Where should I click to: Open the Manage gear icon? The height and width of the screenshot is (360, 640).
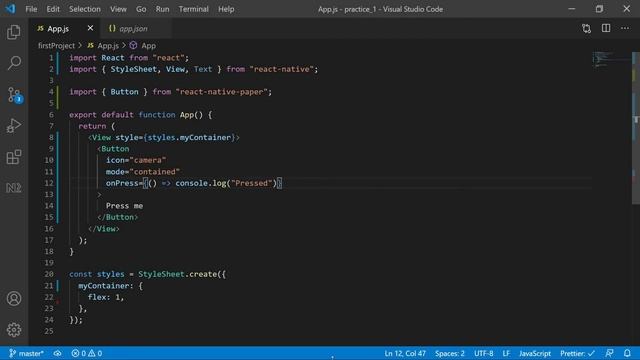(14, 330)
